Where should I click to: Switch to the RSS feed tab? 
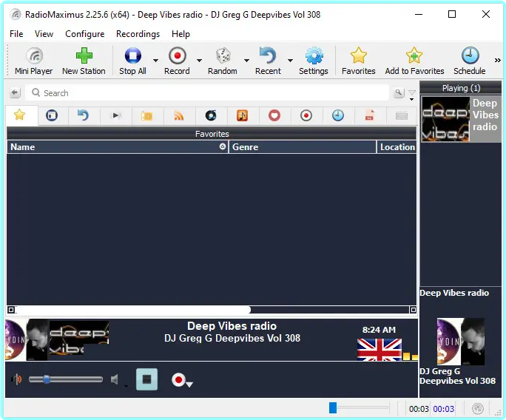pos(178,115)
